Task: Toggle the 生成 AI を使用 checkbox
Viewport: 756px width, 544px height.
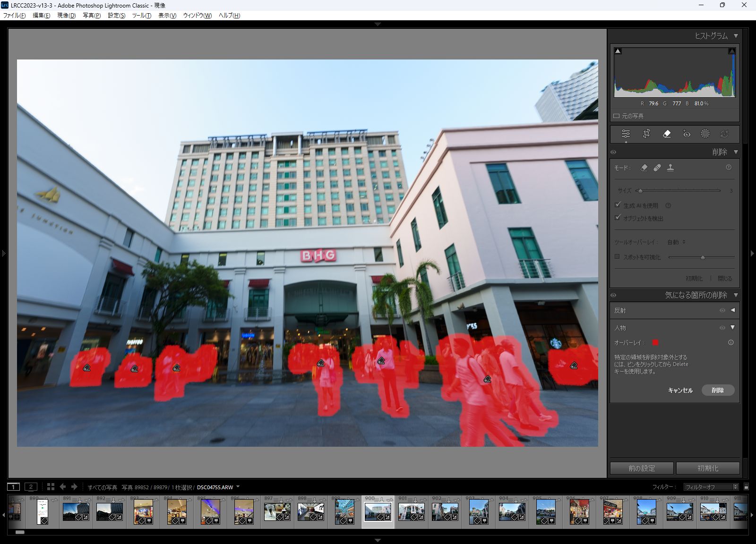Action: (617, 205)
